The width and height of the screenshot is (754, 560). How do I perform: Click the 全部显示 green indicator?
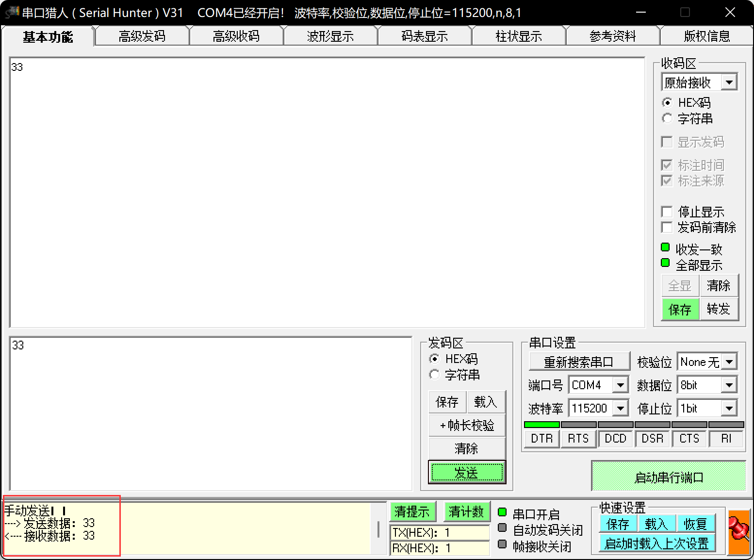(x=665, y=263)
